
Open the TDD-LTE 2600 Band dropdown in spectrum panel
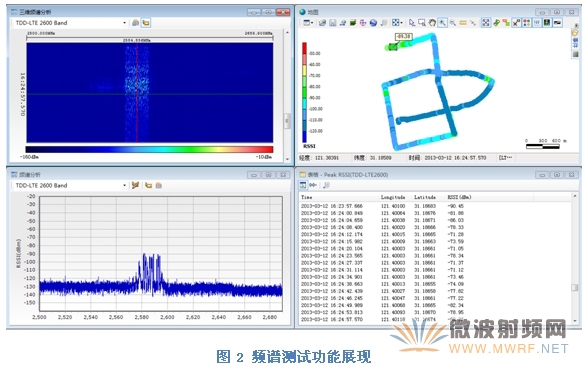click(71, 185)
